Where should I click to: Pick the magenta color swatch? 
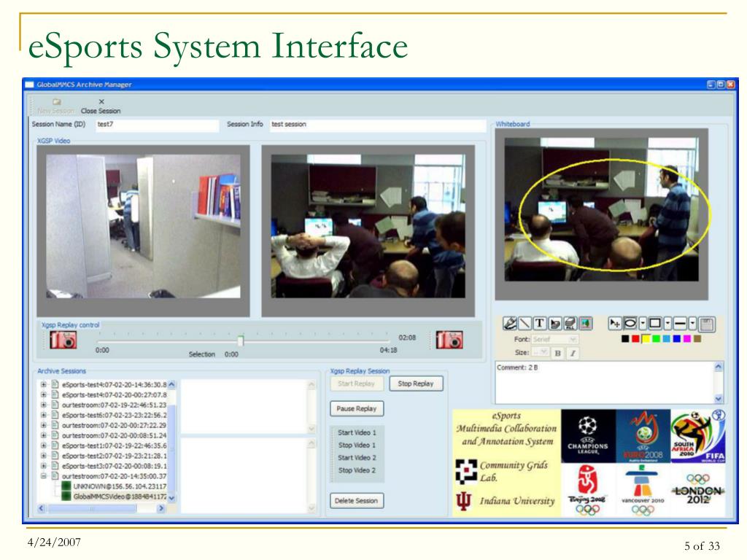(x=687, y=338)
